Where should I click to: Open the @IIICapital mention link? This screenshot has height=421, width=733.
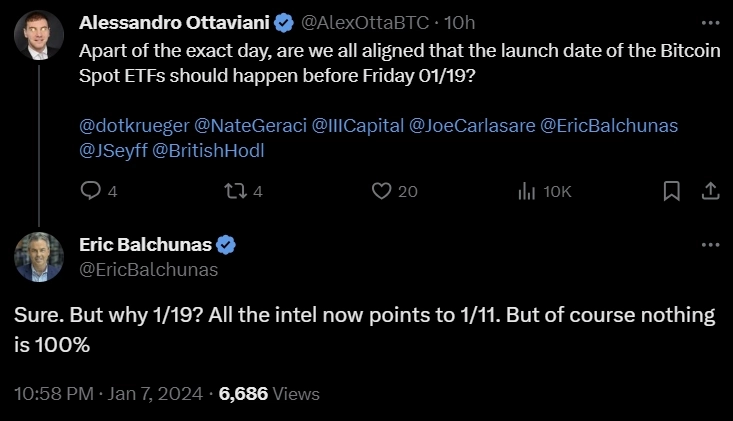point(358,126)
